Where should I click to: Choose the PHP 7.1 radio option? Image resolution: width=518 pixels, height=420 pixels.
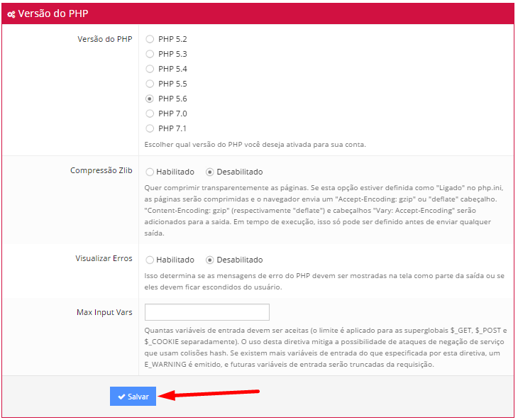pyautogui.click(x=150, y=128)
